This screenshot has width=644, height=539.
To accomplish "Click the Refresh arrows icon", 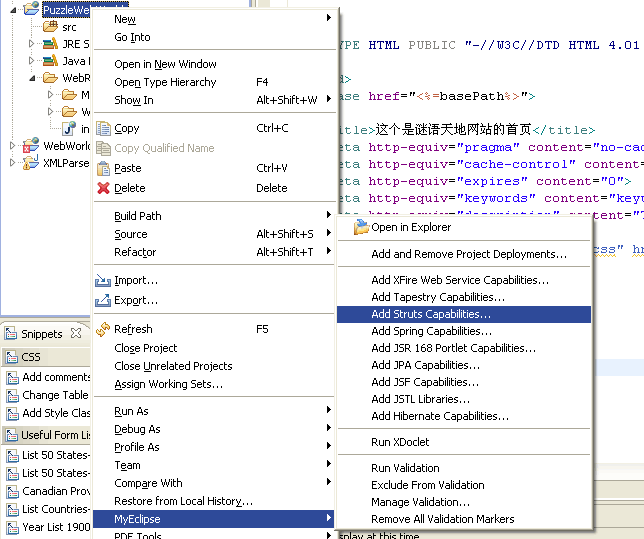I will click(103, 329).
